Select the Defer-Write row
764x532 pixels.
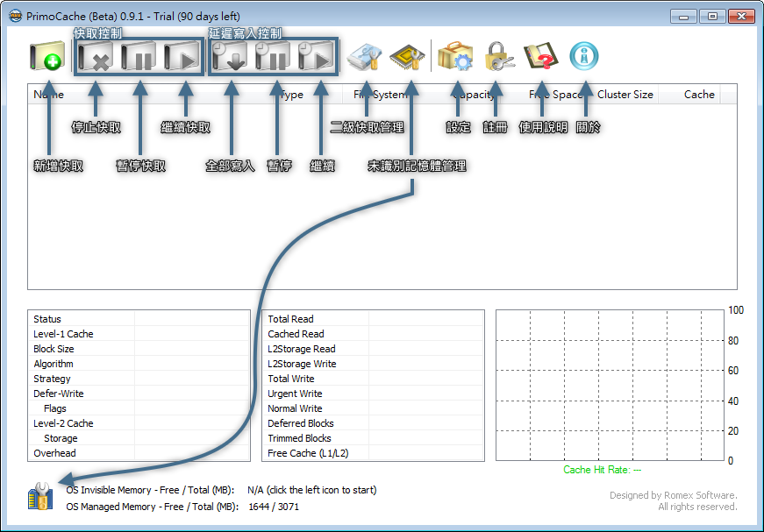point(139,394)
